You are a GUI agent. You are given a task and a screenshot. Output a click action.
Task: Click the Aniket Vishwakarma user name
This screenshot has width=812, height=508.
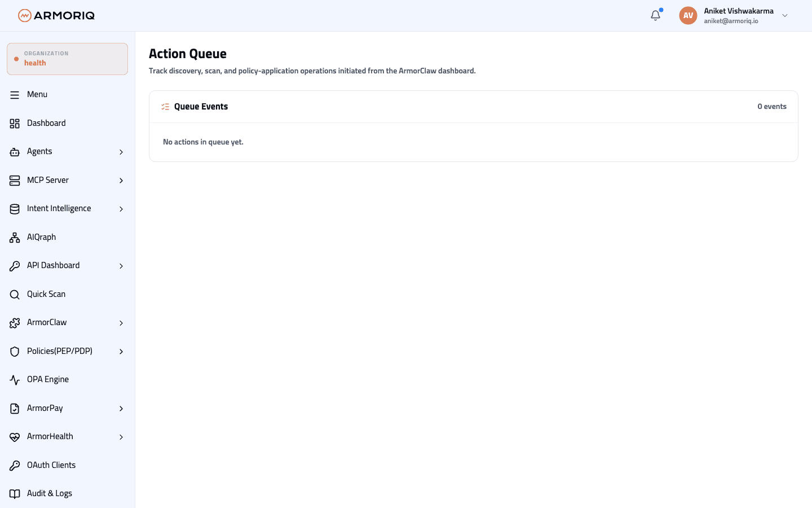coord(739,11)
